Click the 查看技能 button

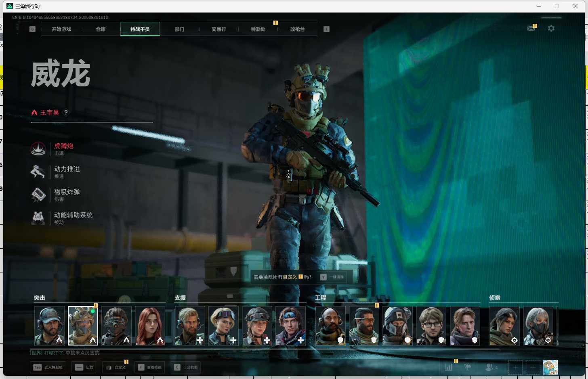150,367
